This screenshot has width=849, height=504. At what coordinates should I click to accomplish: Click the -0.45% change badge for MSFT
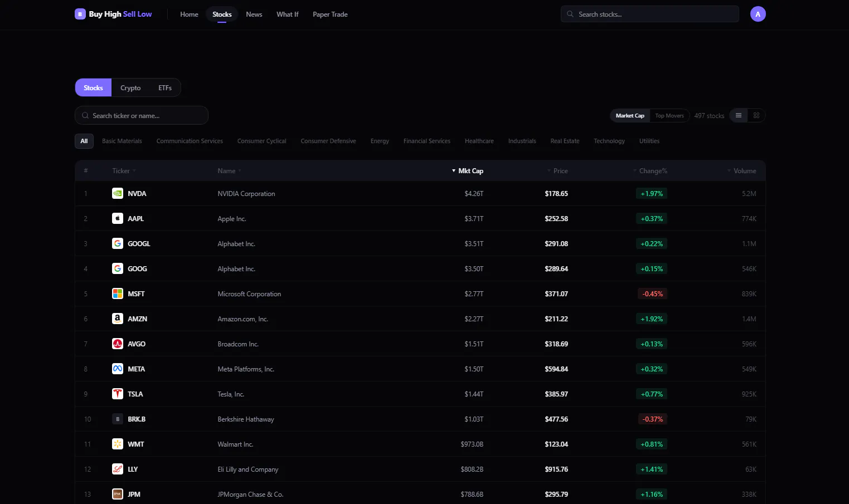(652, 293)
